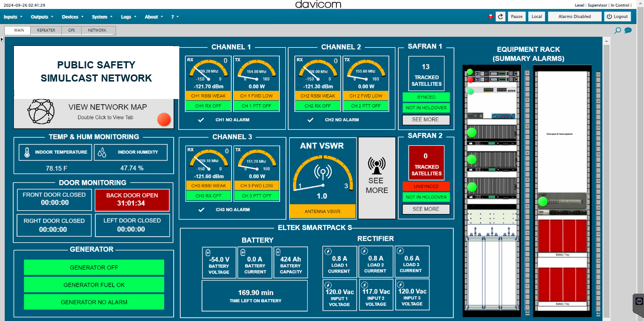
Task: Click the battery current icon
Action: [x=243, y=252]
